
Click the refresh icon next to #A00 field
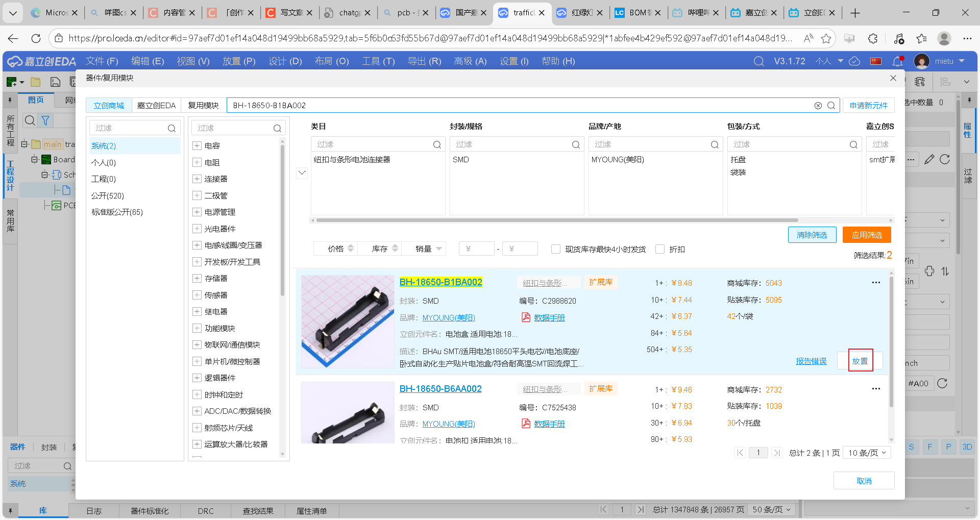pos(943,383)
